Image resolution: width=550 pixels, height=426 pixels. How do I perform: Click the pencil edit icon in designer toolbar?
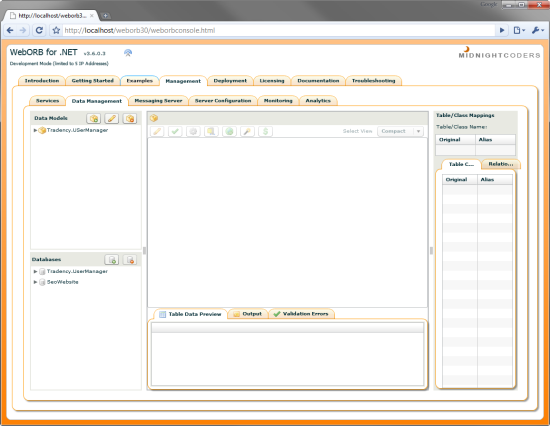(x=157, y=131)
